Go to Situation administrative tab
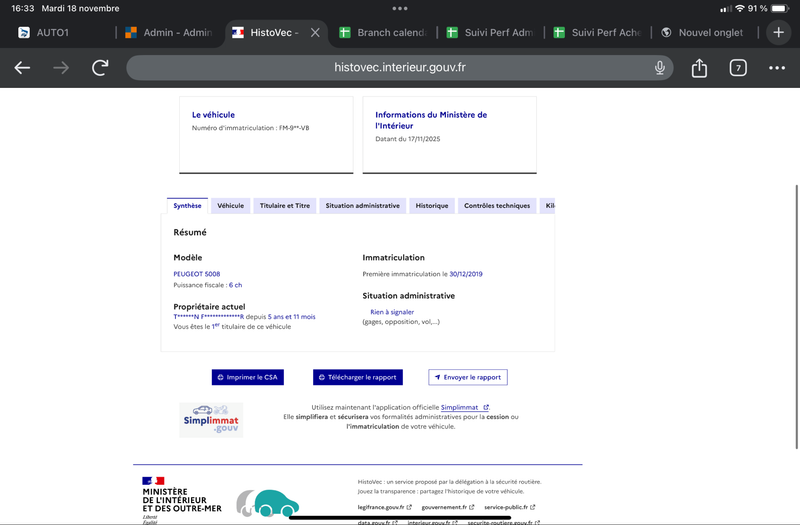This screenshot has width=800, height=525. [362, 205]
